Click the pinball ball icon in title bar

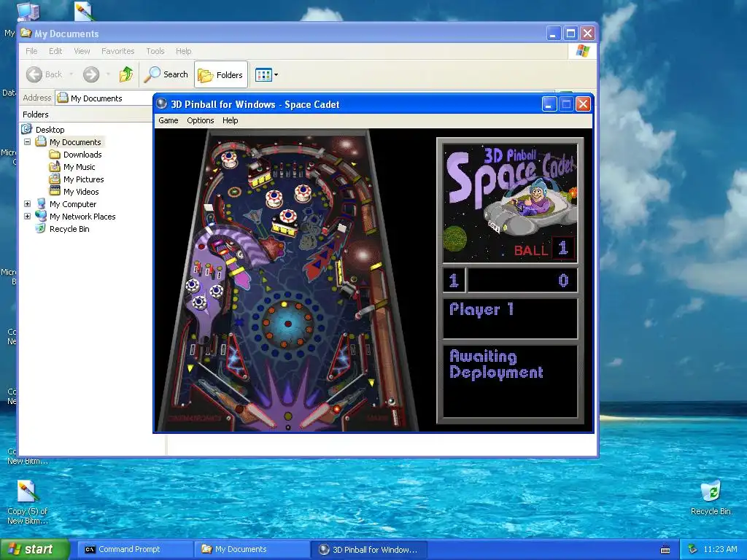click(x=162, y=104)
